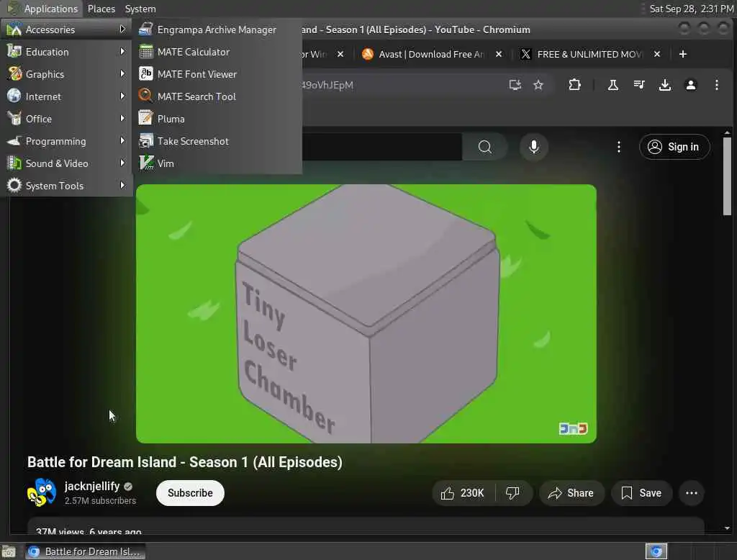Launch MATE Search Tool
737x560 pixels.
(x=217, y=96)
